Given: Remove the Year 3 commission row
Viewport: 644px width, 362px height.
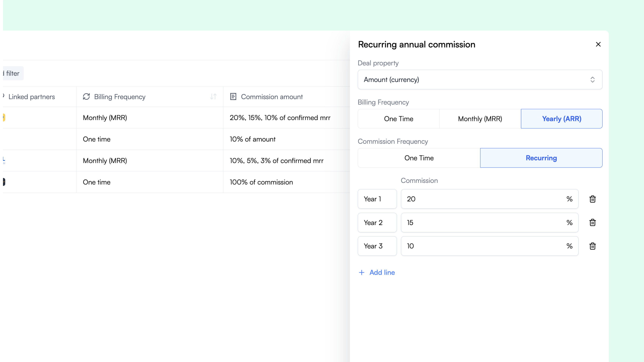Looking at the screenshot, I should [x=592, y=246].
